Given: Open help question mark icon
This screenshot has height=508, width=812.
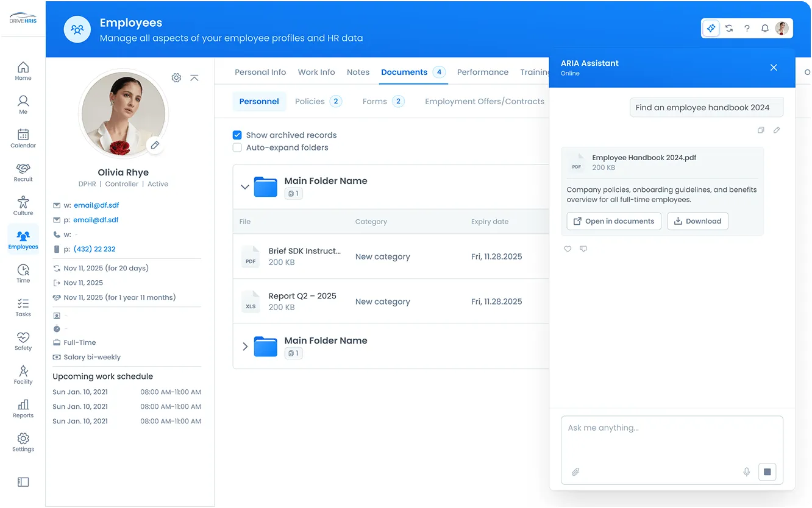Looking at the screenshot, I should coord(747,28).
